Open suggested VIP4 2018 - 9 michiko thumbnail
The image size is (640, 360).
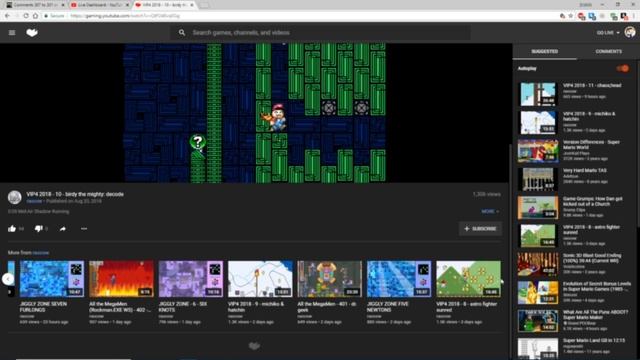538,122
